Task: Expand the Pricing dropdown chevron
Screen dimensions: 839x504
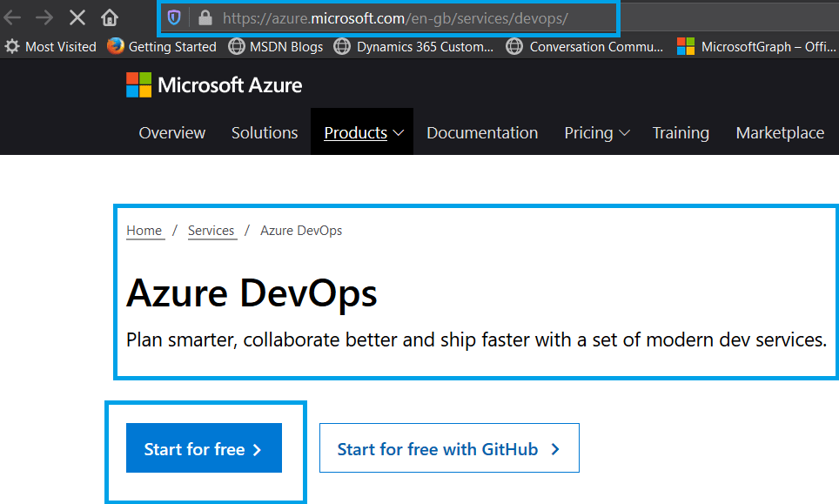Action: point(623,132)
